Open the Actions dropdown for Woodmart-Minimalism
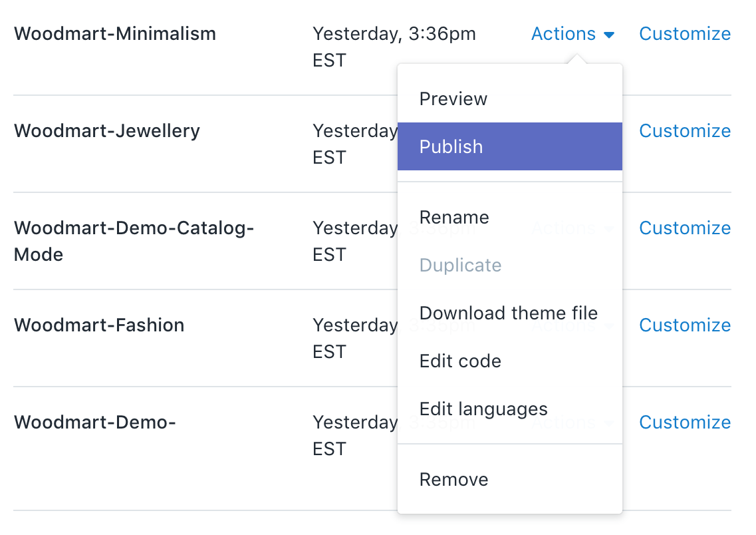 [x=564, y=34]
